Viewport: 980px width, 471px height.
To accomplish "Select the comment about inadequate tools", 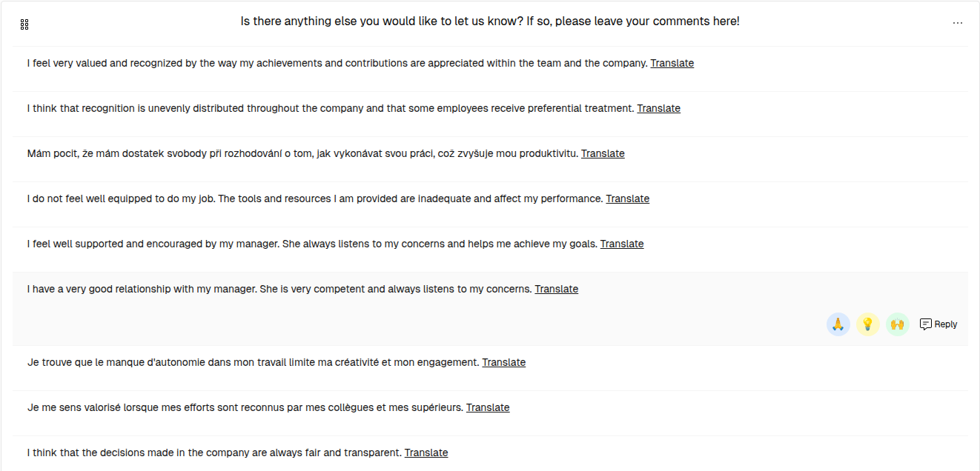I will [x=490, y=198].
